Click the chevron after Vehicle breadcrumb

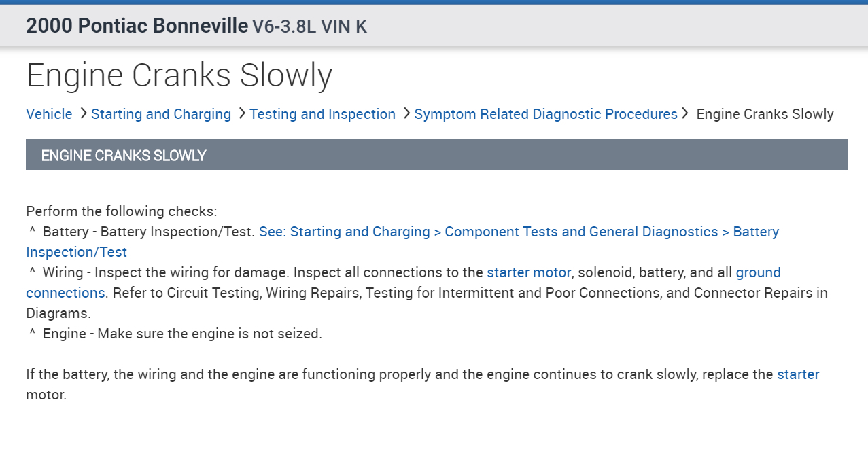[84, 113]
